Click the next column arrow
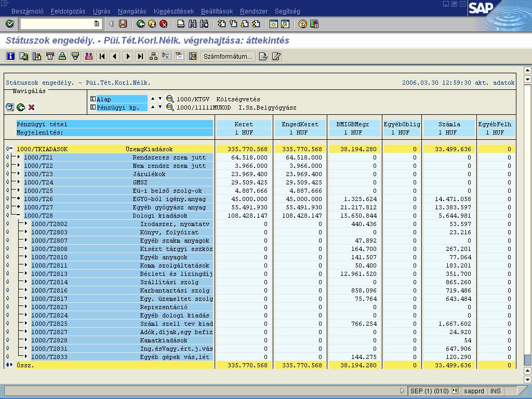 (x=128, y=56)
